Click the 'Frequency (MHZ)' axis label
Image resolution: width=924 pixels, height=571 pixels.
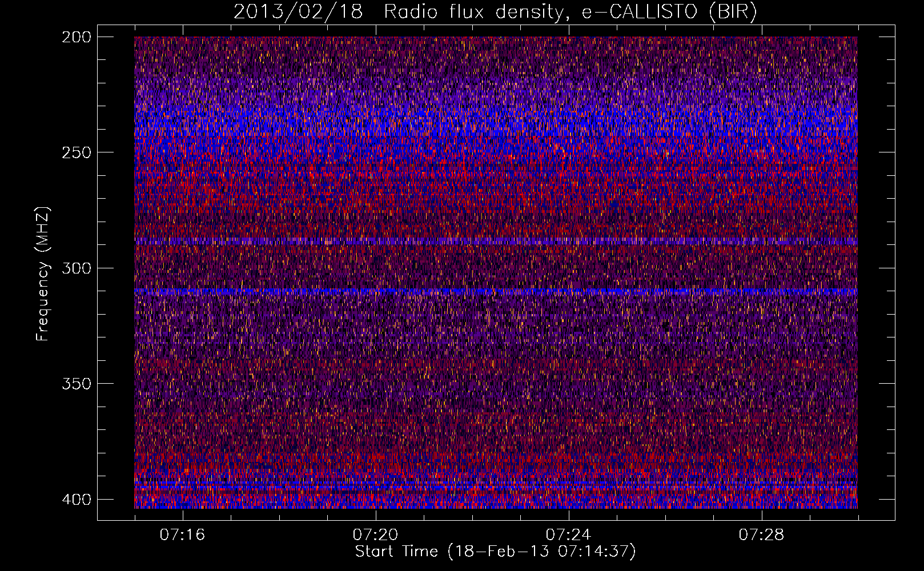click(x=43, y=274)
